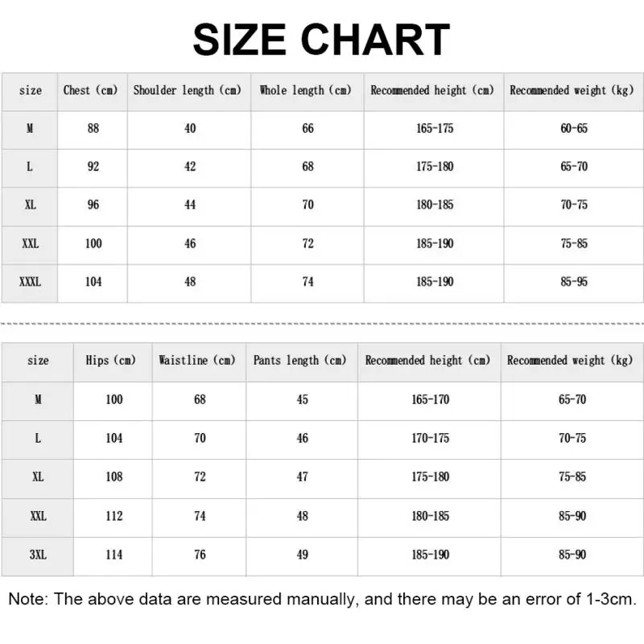The width and height of the screenshot is (644, 644).
Task: Click the Pants length (cm) header
Action: (300, 361)
